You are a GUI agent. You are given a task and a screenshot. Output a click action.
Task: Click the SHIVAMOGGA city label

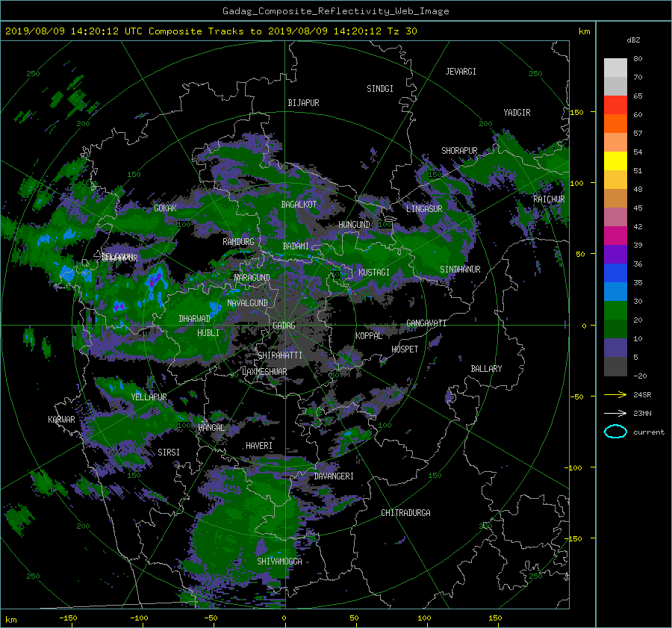coord(279,561)
